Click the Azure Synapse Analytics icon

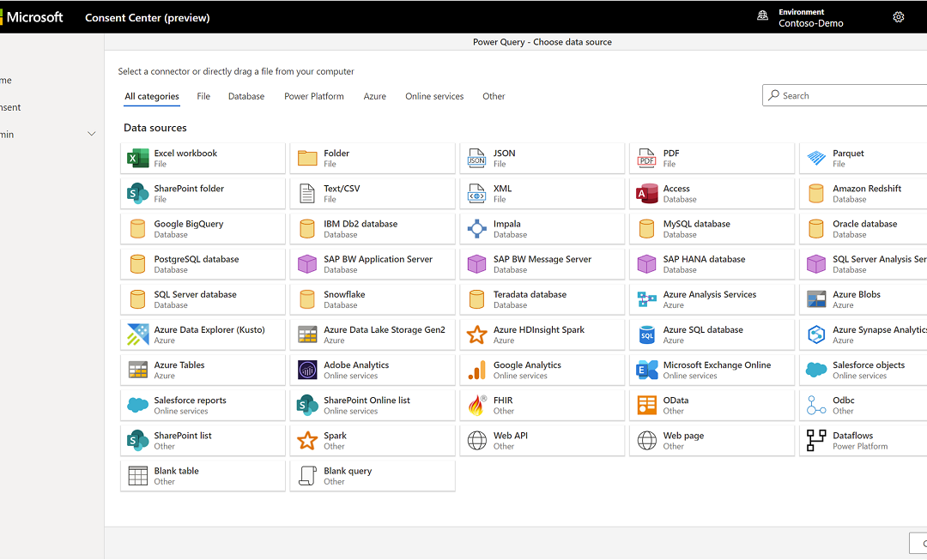coord(816,334)
